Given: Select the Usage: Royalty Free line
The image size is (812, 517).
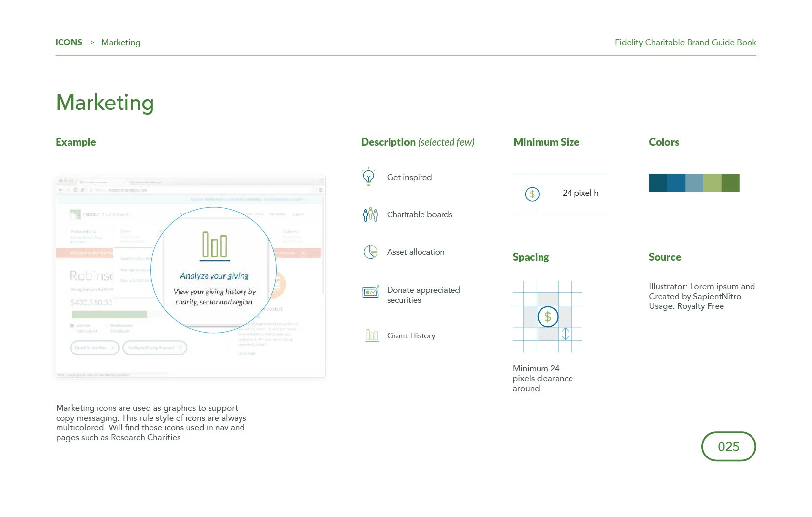Looking at the screenshot, I should click(686, 306).
